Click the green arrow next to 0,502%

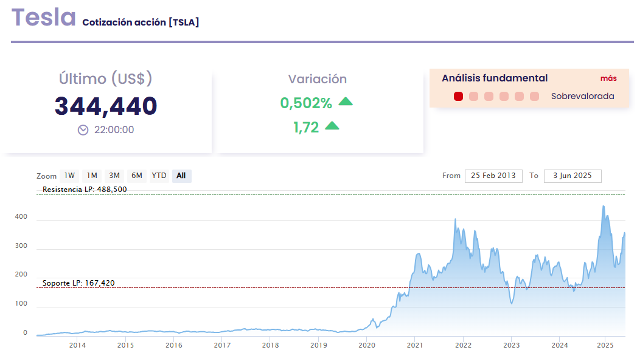click(x=346, y=101)
